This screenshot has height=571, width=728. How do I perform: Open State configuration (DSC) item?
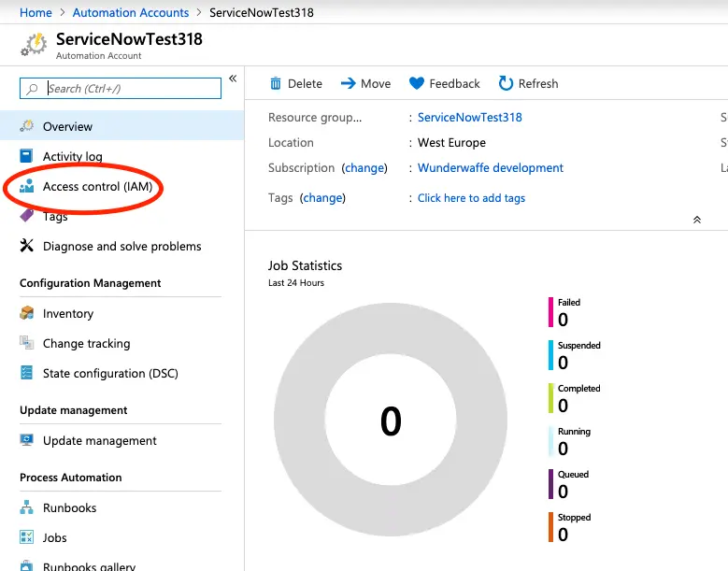coord(109,373)
